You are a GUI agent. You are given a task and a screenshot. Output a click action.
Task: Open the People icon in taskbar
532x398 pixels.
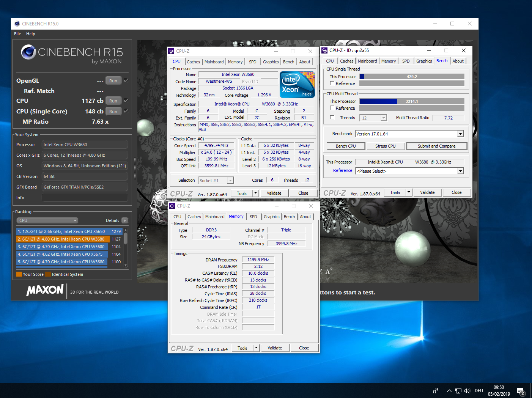click(x=436, y=391)
